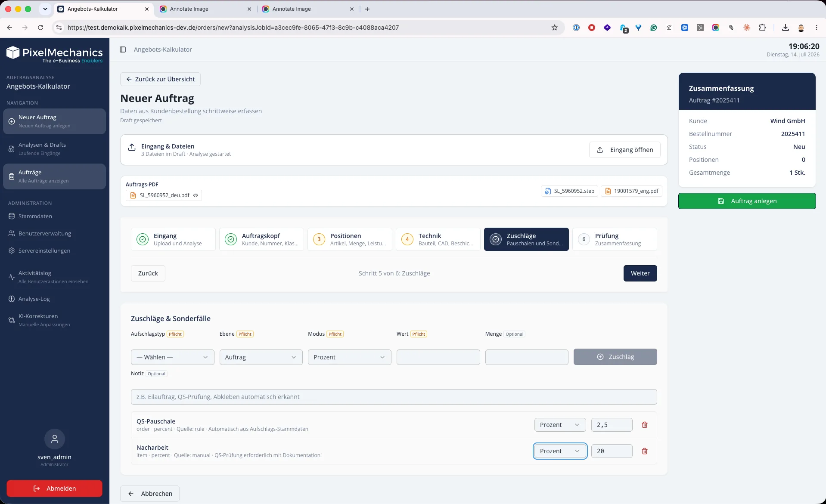826x504 pixels.
Task: Go to the Technik step tab
Action: [x=438, y=239]
